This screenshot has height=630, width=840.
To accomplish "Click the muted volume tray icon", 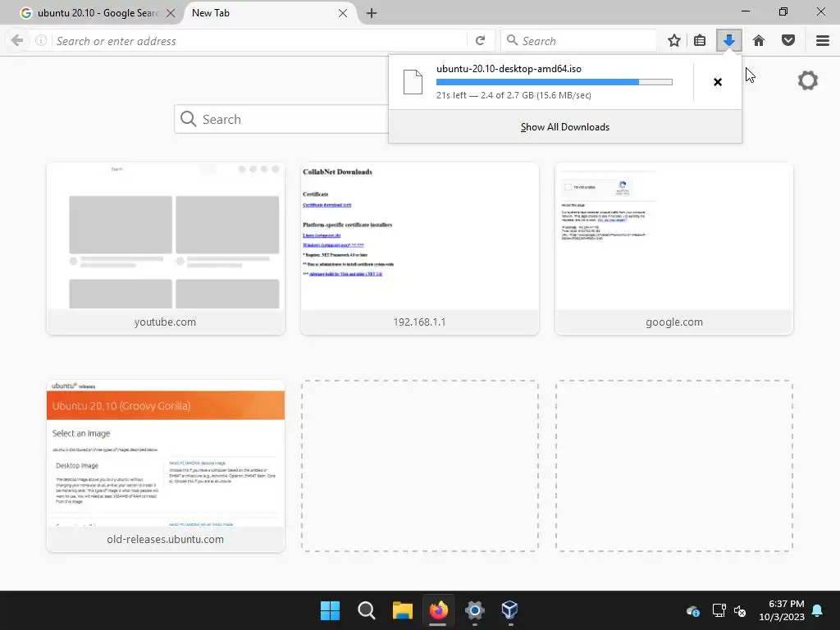I will (x=740, y=610).
